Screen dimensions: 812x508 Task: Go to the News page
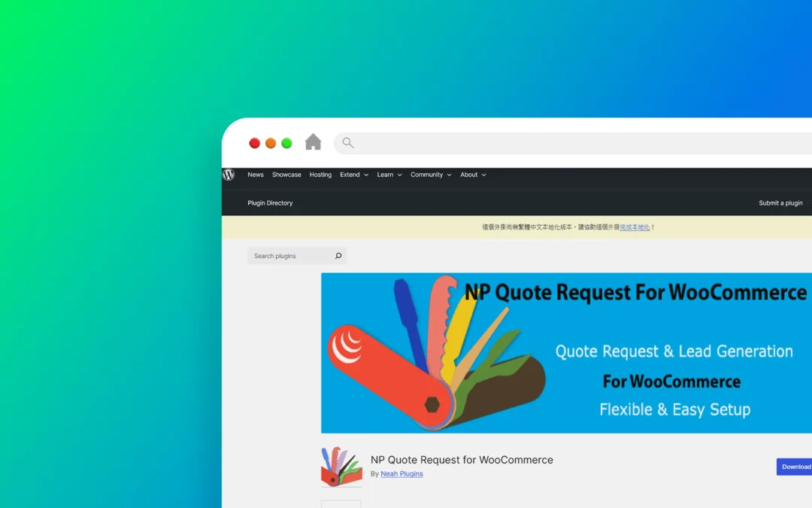pos(256,175)
